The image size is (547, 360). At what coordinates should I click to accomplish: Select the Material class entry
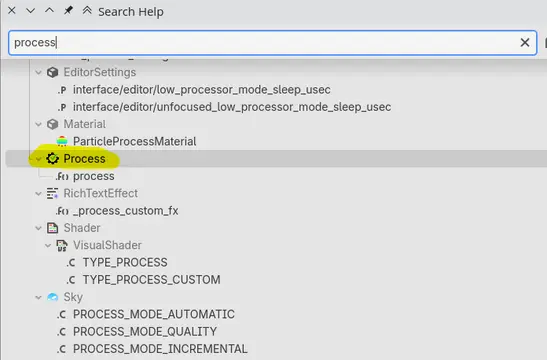(84, 124)
